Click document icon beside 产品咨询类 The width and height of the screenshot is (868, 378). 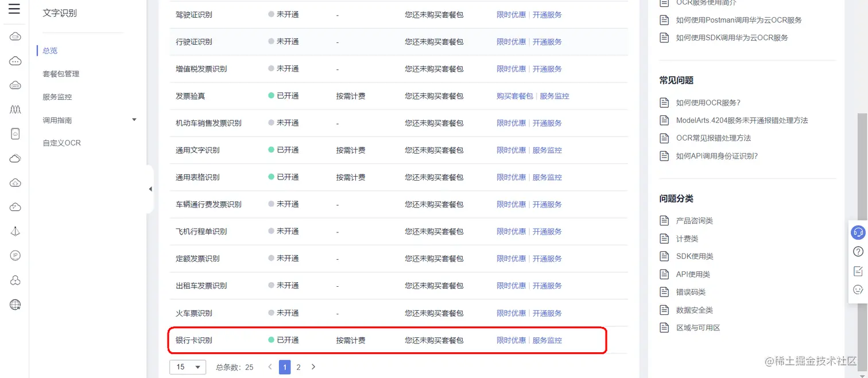(x=664, y=221)
